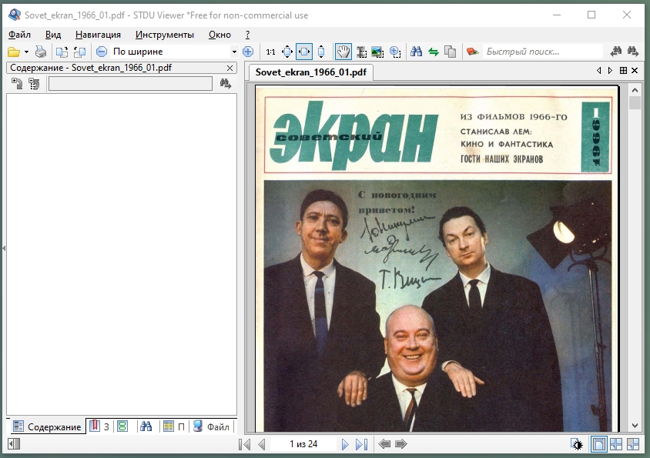Go forward in view history
Screen dimensions: 650x458
401,444
